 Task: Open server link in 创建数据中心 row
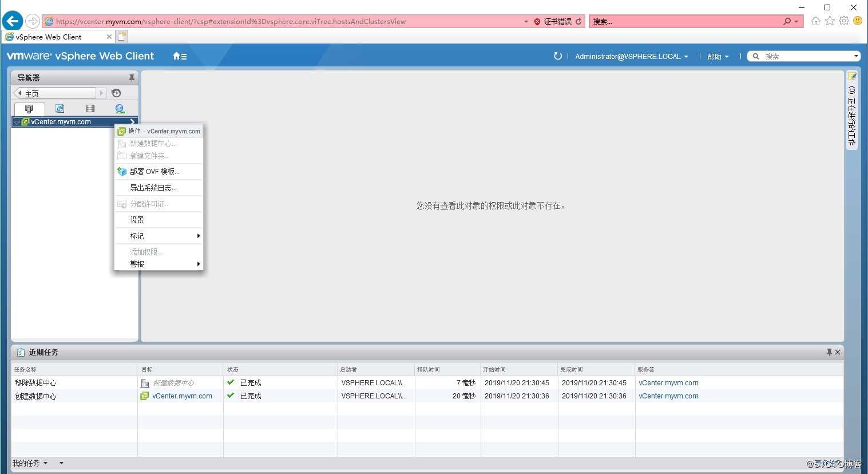point(668,396)
